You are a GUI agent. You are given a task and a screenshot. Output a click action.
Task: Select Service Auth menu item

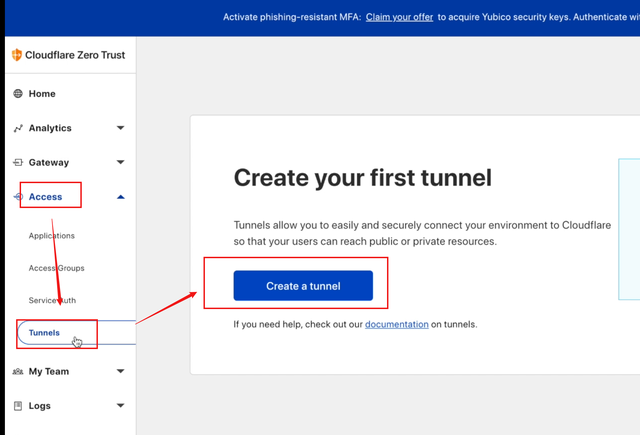[x=52, y=300]
